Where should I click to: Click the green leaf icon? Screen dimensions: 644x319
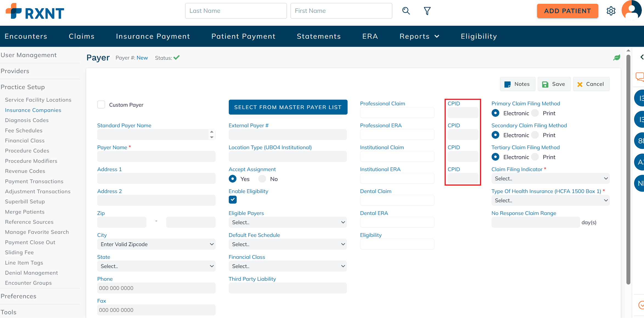point(617,58)
